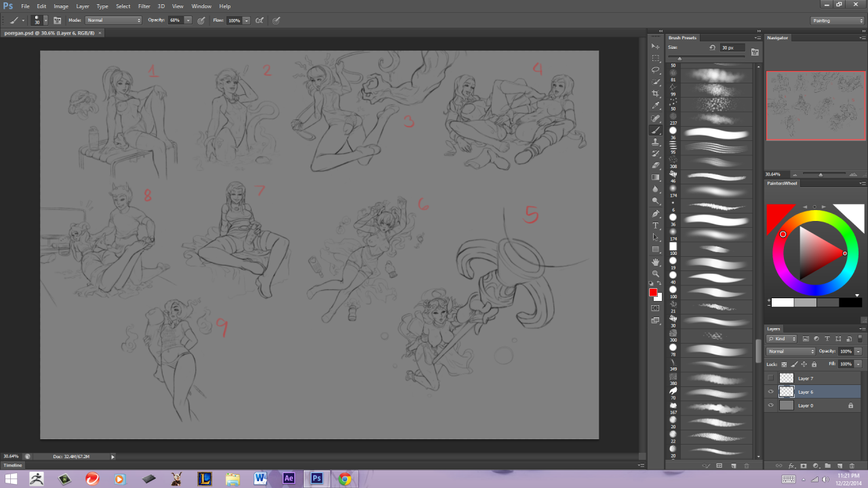Choose the Horizontal Type tool
The width and height of the screenshot is (868, 488).
pyautogui.click(x=656, y=225)
